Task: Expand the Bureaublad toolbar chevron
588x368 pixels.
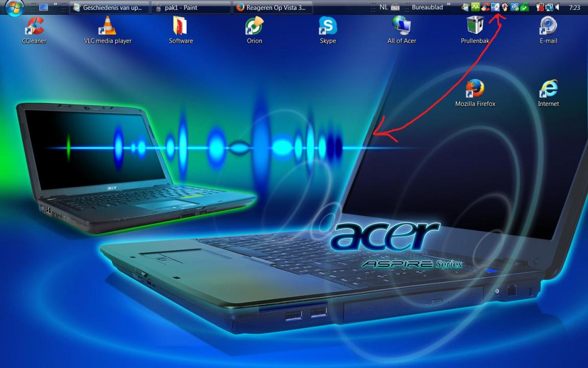Action: [x=449, y=5]
